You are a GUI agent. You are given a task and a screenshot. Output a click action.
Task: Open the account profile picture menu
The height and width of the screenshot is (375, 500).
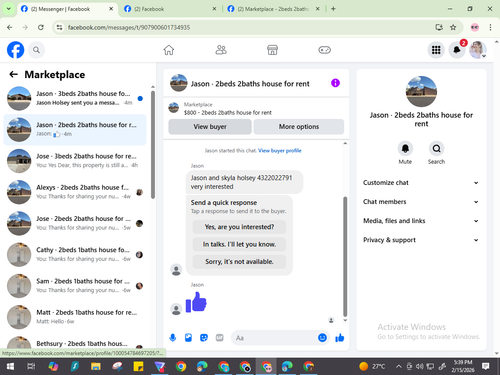pyautogui.click(x=478, y=50)
